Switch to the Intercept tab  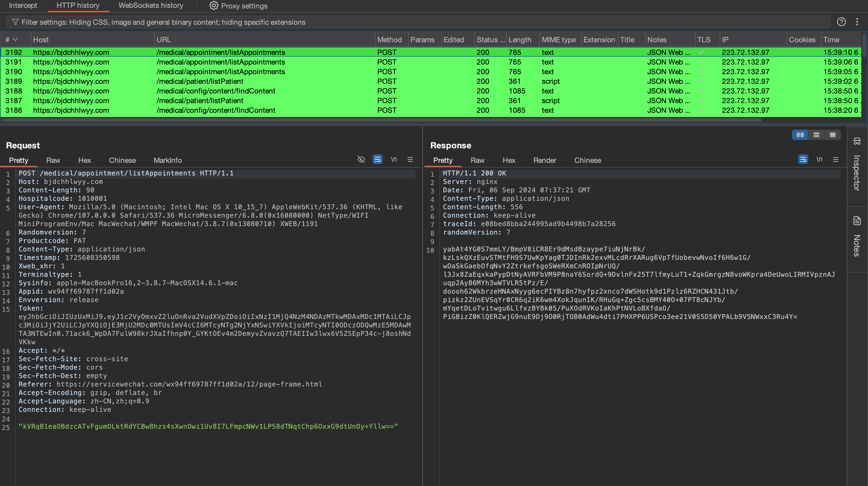[x=23, y=5]
